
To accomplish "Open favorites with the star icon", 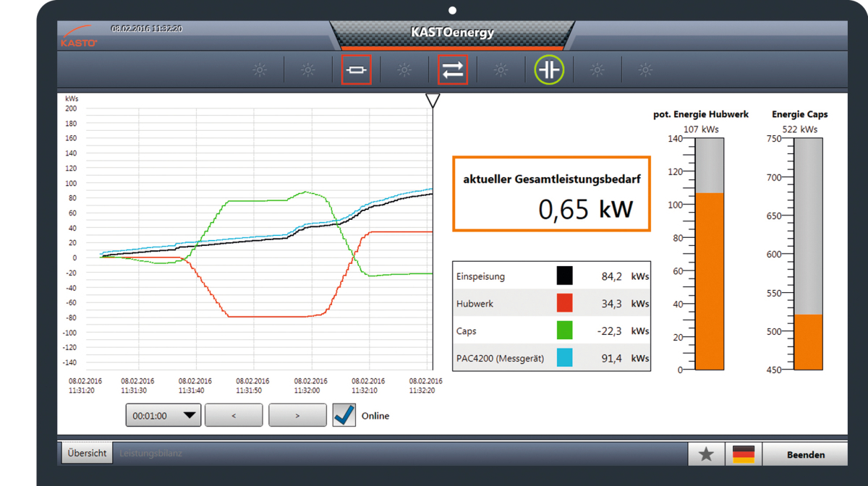I will point(706,454).
